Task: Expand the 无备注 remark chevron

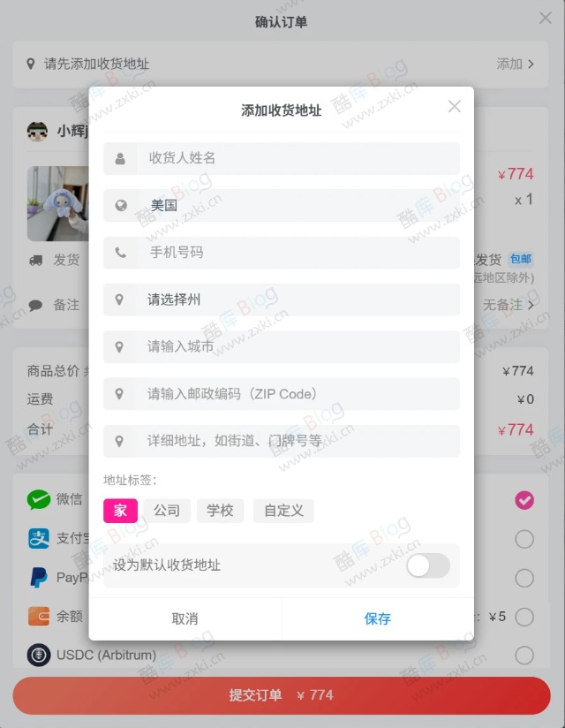Action: tap(531, 305)
